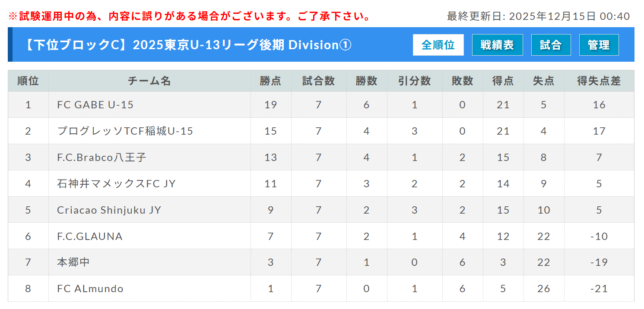Click the 最終更新日 timestamp text
This screenshot has height=309, width=644.
pos(538,16)
